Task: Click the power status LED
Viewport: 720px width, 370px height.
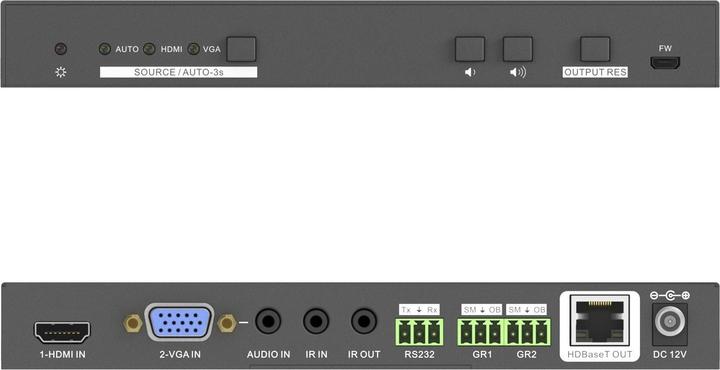Action: (61, 49)
